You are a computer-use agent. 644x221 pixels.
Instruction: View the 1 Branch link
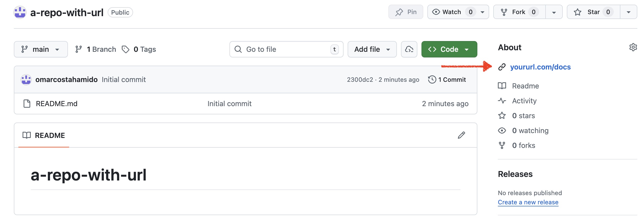tap(96, 49)
